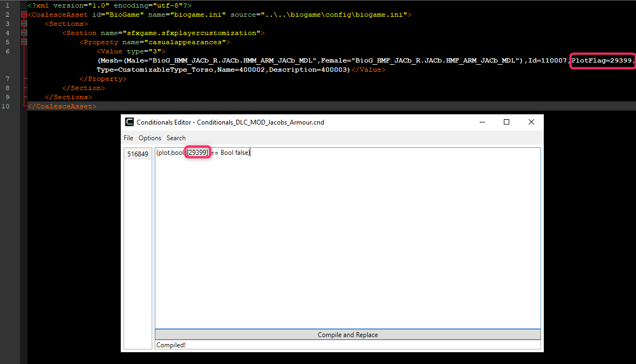This screenshot has width=636, height=364.
Task: Click the closing Property tag on line 7
Action: click(x=103, y=79)
